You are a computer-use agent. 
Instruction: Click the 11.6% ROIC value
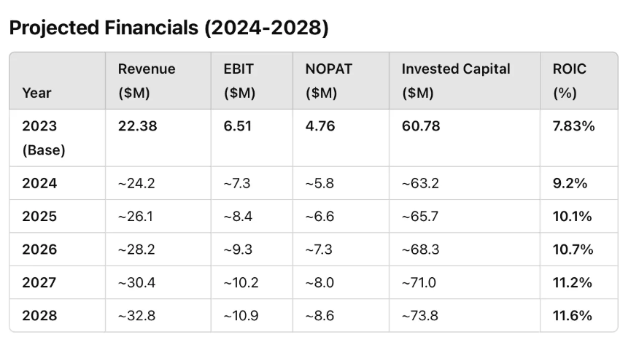pyautogui.click(x=573, y=315)
